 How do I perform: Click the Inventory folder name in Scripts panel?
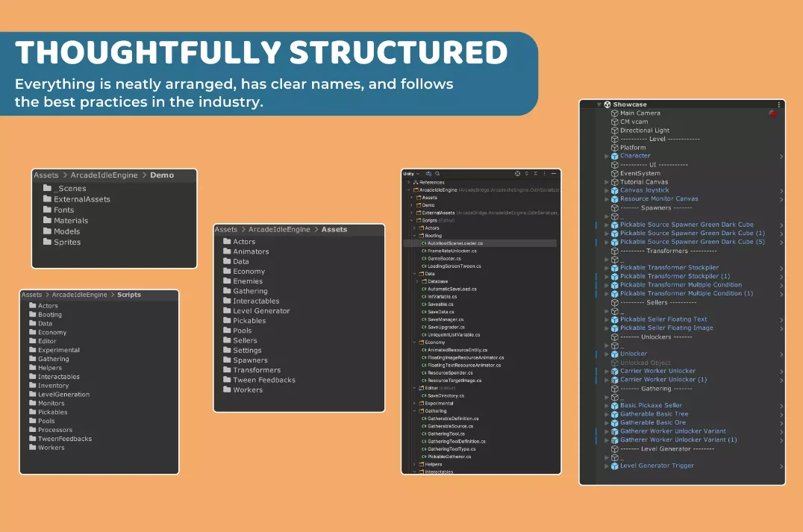tap(53, 386)
